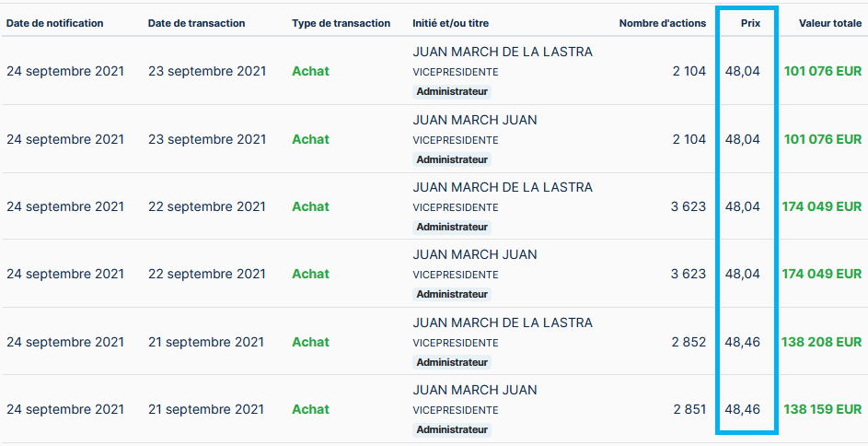Select the 2 851 shares count cell
Screen dimensions: 868x446
click(689, 409)
